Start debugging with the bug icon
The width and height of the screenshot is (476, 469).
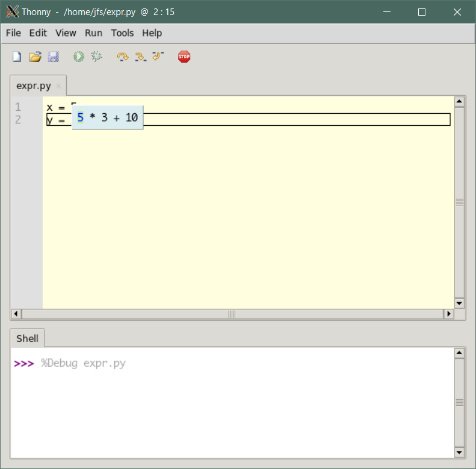(96, 57)
